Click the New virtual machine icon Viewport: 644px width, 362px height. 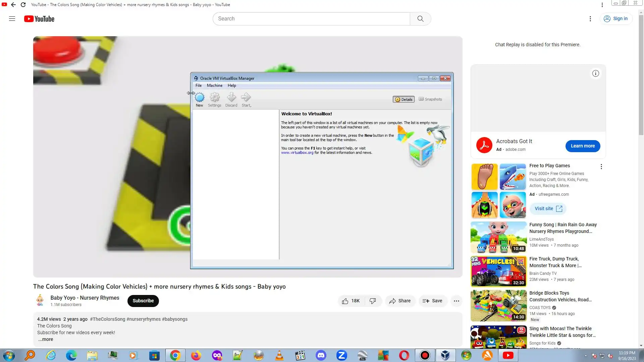[x=200, y=98]
